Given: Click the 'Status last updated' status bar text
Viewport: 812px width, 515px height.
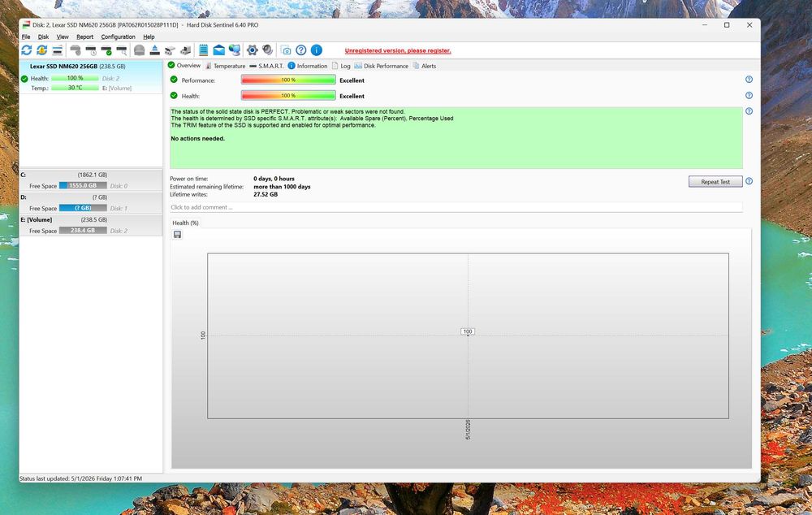Looking at the screenshot, I should 80,478.
